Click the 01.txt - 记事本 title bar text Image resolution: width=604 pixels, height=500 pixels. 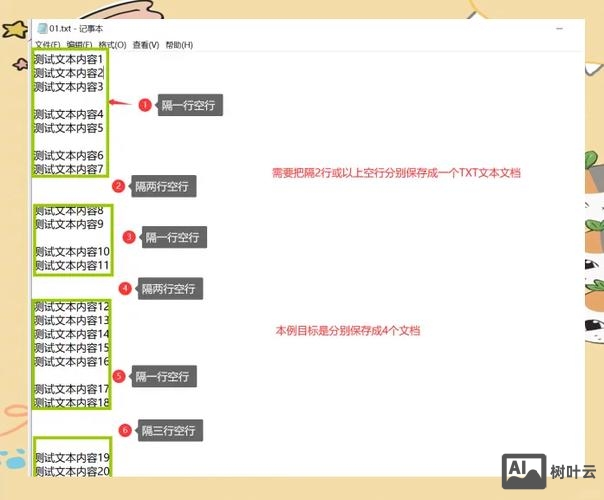[x=76, y=29]
